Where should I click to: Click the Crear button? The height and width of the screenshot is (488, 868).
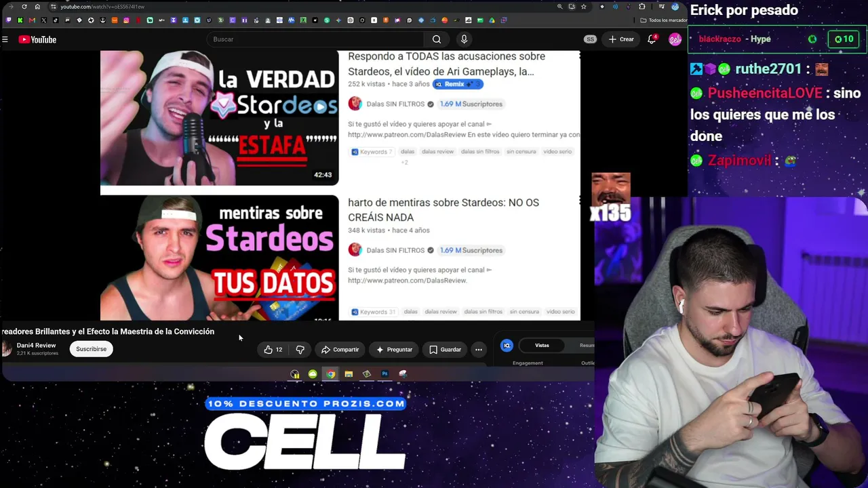(621, 39)
